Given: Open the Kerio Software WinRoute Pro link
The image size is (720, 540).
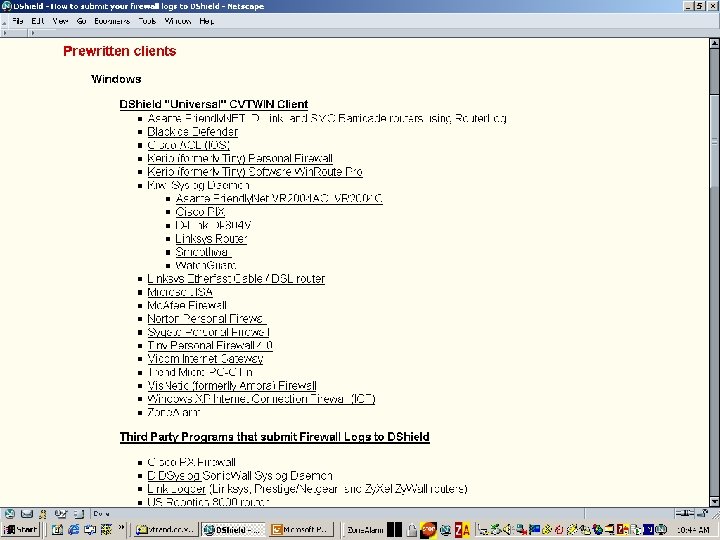Looking at the screenshot, I should 255,172.
